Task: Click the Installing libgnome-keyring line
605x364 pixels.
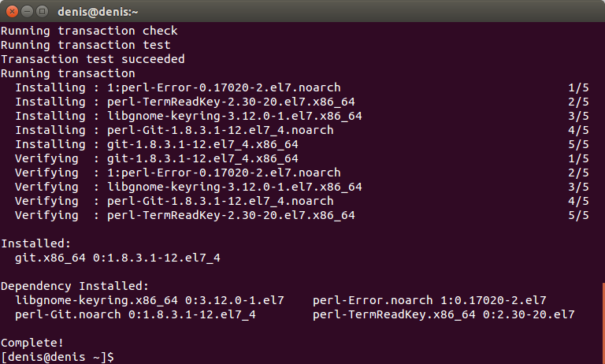Action: coord(302,116)
